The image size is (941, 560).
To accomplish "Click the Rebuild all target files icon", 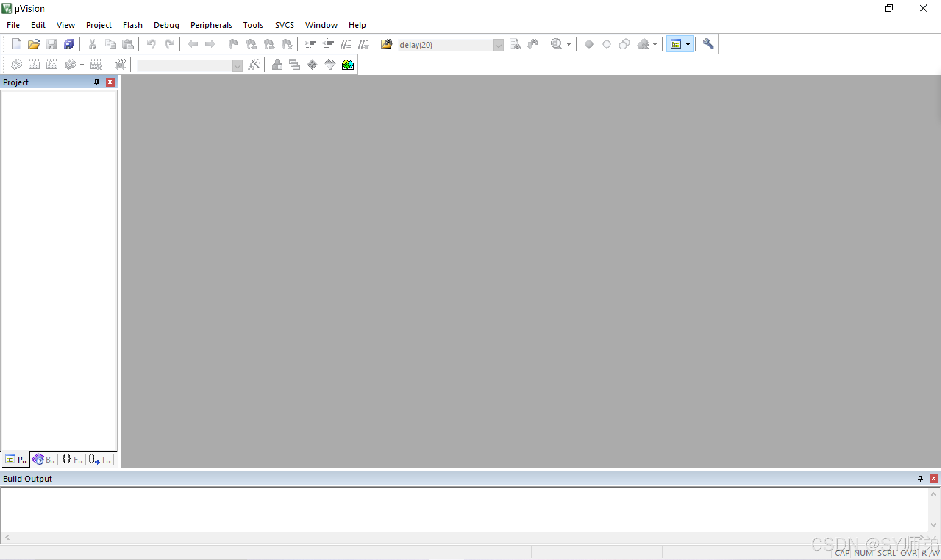I will (x=52, y=64).
